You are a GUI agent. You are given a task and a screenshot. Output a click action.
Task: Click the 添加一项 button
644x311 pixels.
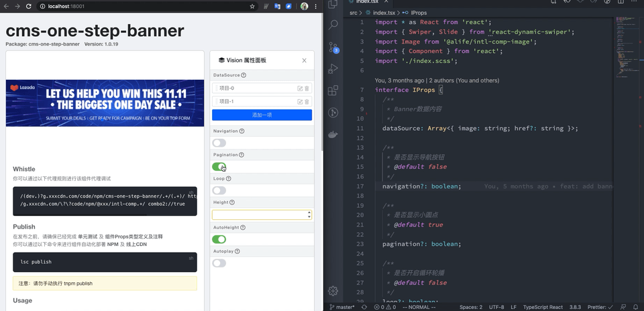[262, 115]
